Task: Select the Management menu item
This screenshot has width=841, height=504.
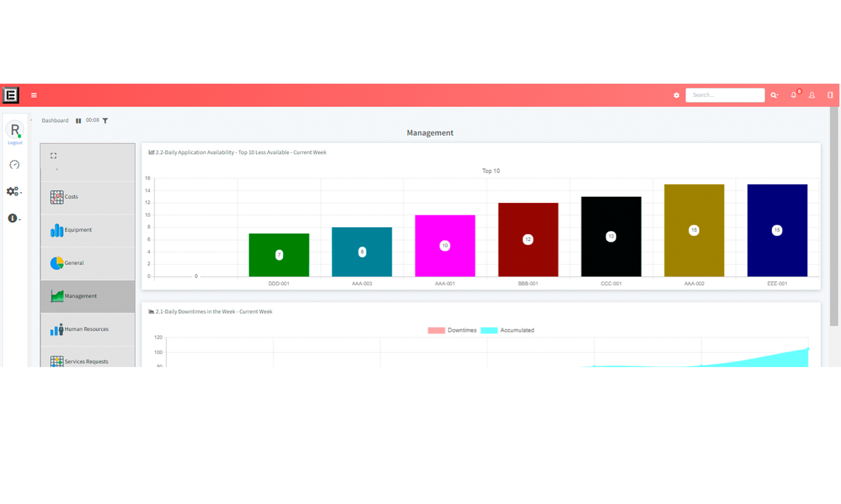Action: (x=87, y=295)
